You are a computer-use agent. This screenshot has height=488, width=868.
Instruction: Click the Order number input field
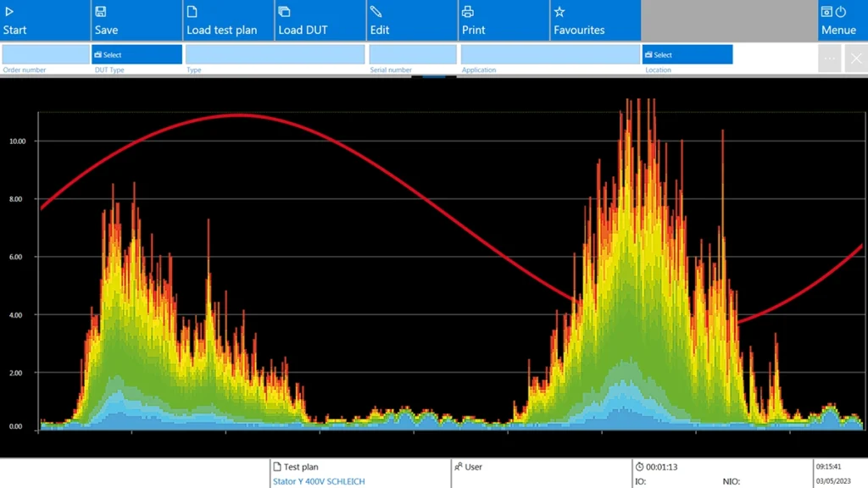45,55
